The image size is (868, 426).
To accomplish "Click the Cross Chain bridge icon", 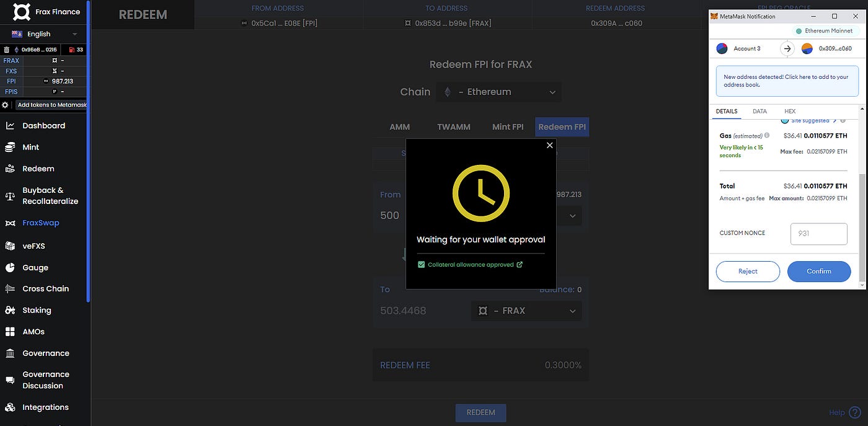I will pyautogui.click(x=10, y=288).
